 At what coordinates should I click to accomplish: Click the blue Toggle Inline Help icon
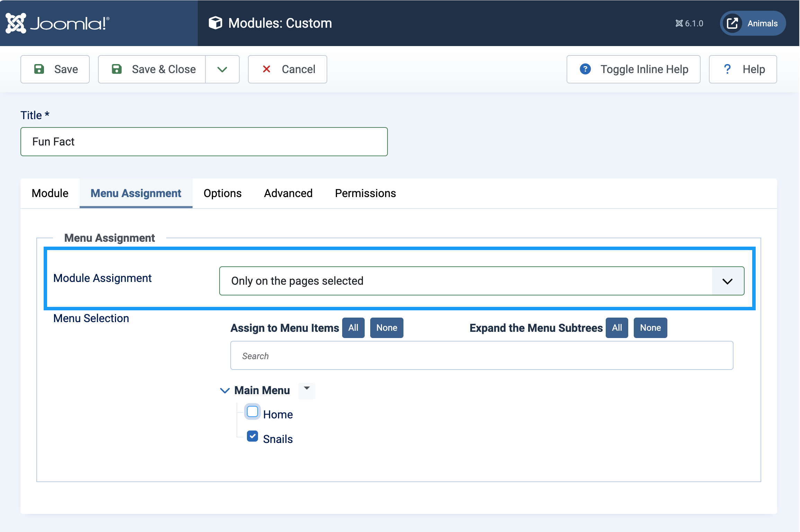pyautogui.click(x=585, y=69)
